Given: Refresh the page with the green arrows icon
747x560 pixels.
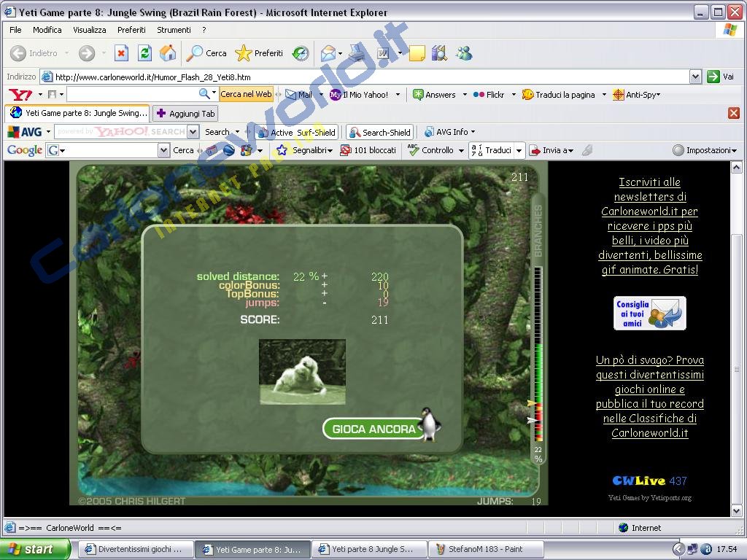Looking at the screenshot, I should click(x=145, y=53).
